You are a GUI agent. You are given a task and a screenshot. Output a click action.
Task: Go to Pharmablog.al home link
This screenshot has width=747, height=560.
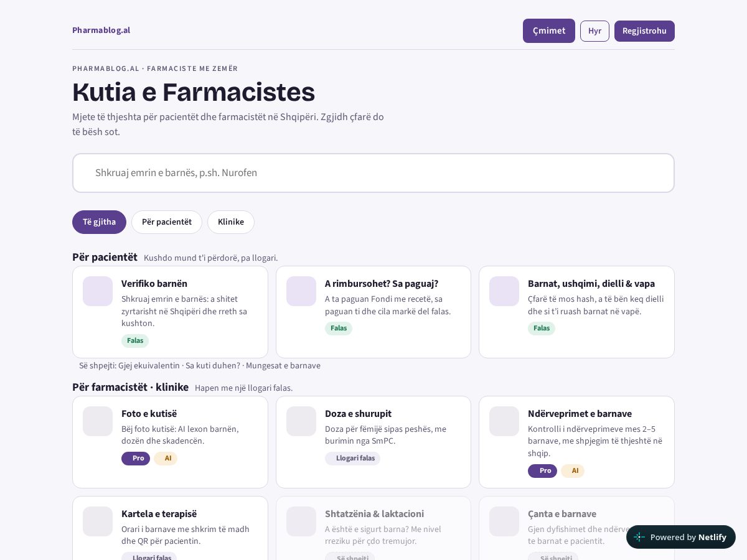click(101, 30)
